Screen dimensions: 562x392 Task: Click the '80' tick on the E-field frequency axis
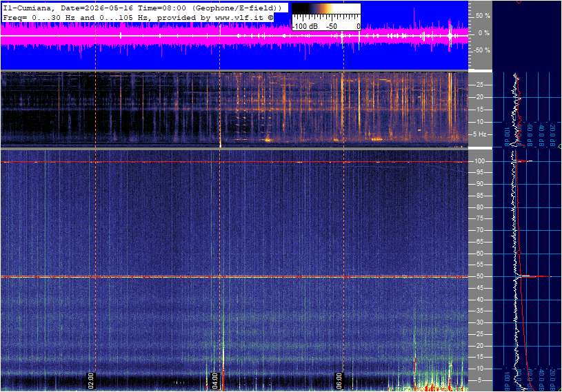tap(479, 207)
